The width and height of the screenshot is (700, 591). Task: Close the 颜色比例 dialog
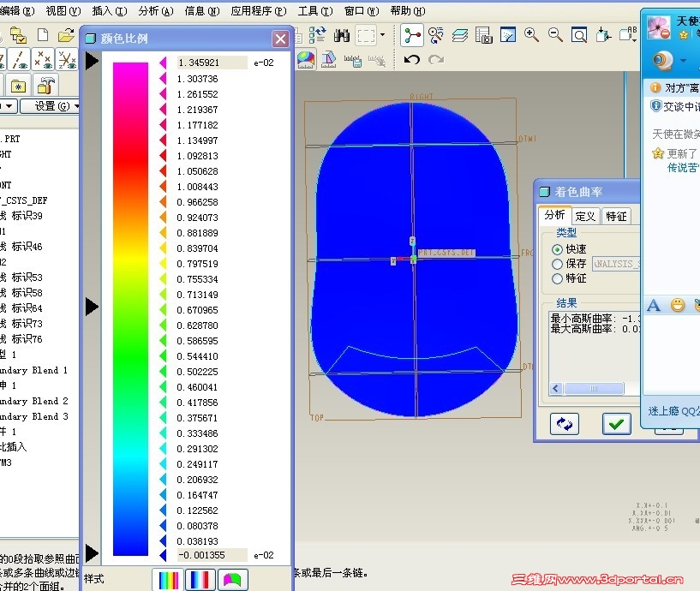tap(280, 39)
